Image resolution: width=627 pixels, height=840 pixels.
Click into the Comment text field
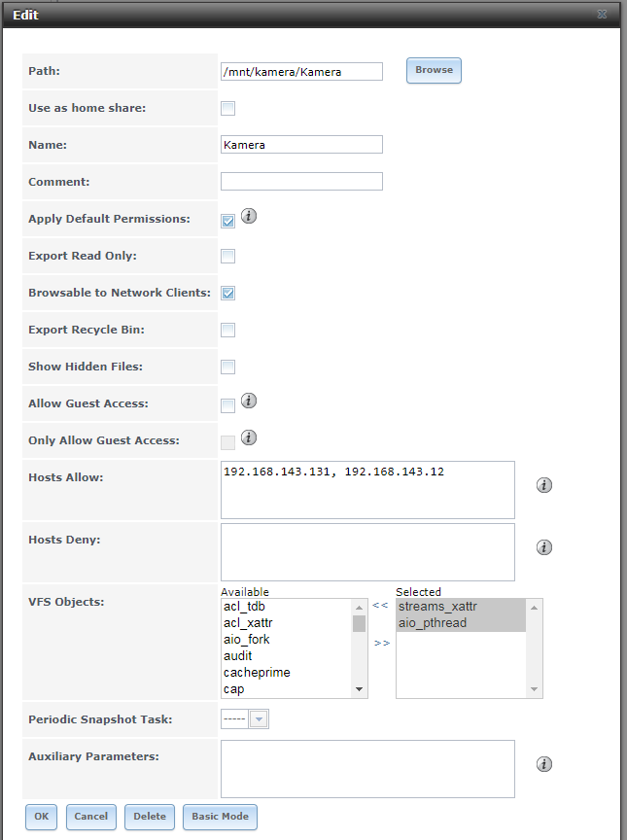coord(301,182)
